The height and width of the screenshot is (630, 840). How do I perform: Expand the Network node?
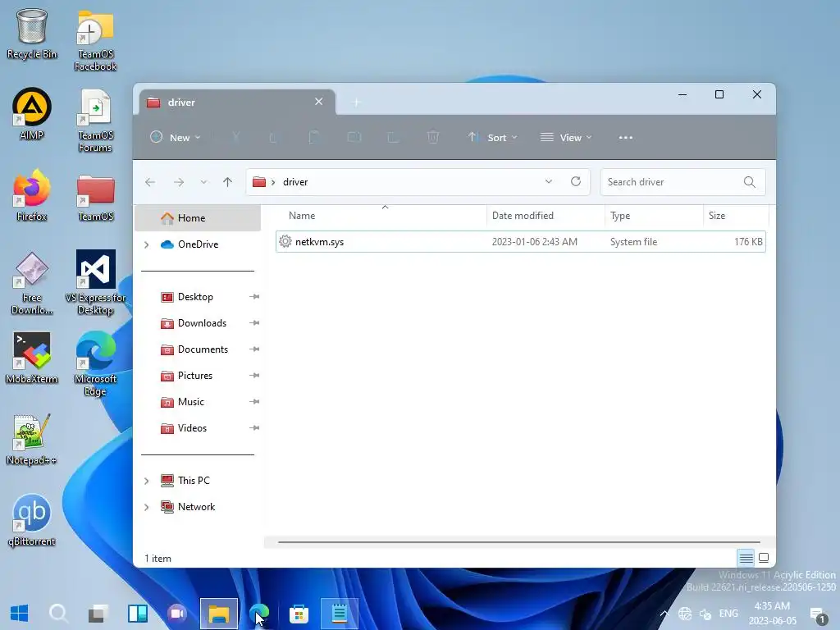[x=146, y=507]
